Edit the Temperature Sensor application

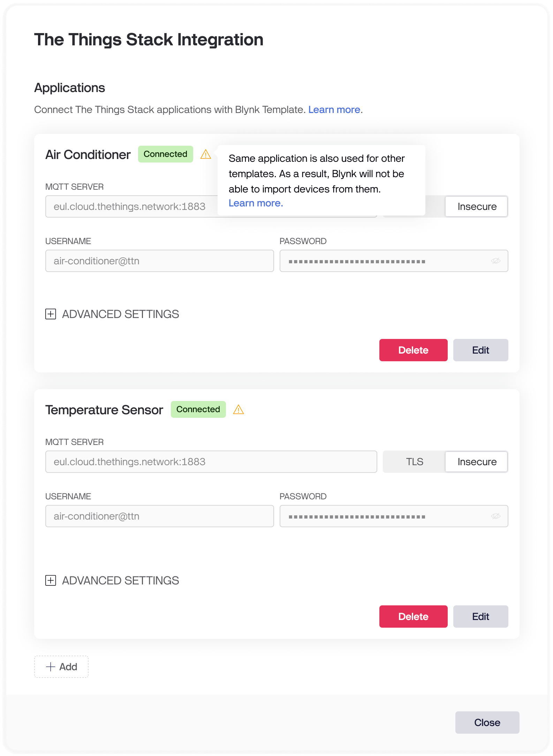(480, 617)
